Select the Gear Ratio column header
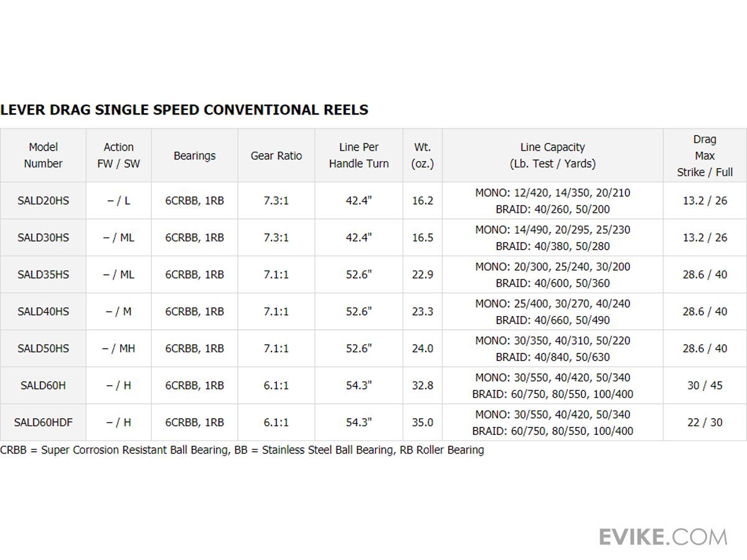The width and height of the screenshot is (747, 560). coord(276,156)
